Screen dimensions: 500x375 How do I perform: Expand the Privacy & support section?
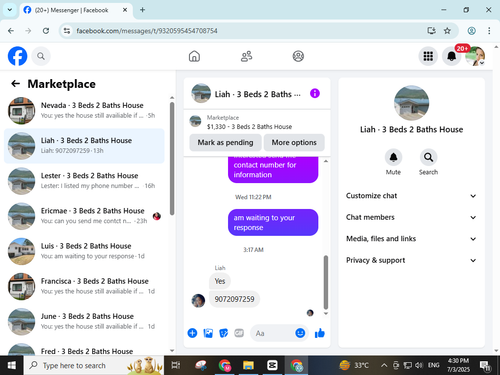[411, 260]
